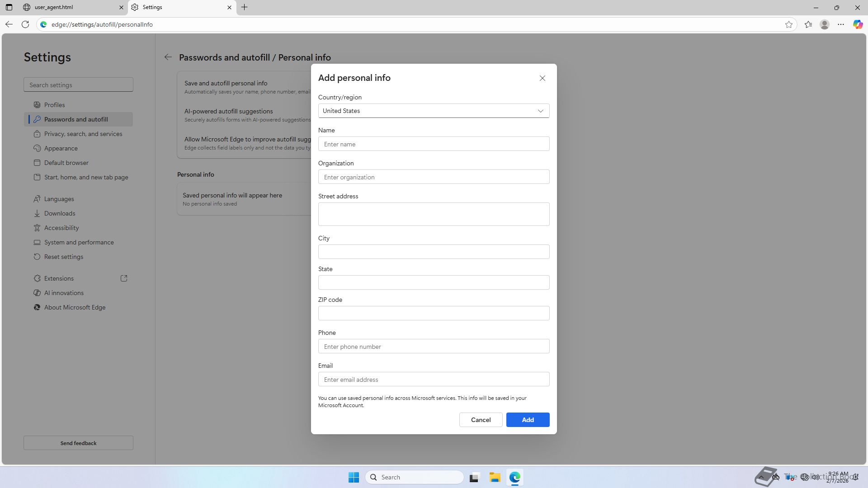The height and width of the screenshot is (488, 868).
Task: Click the profile avatar icon
Action: 825,24
